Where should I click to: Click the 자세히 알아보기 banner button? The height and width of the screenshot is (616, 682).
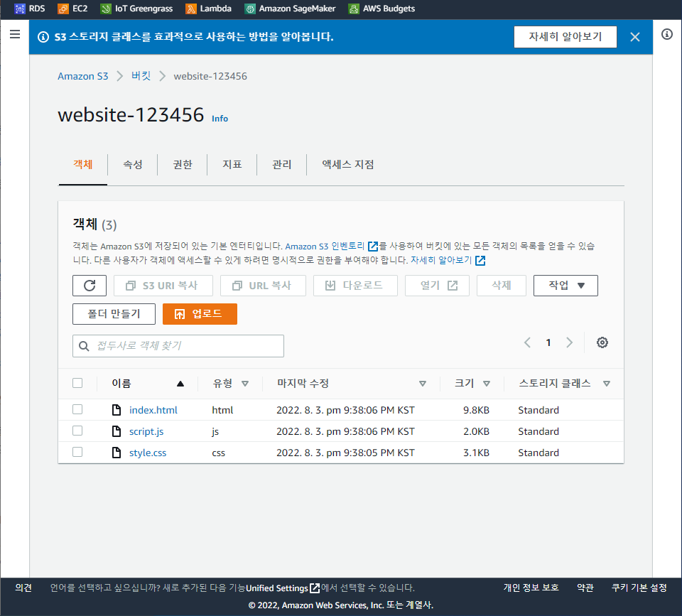(x=565, y=37)
